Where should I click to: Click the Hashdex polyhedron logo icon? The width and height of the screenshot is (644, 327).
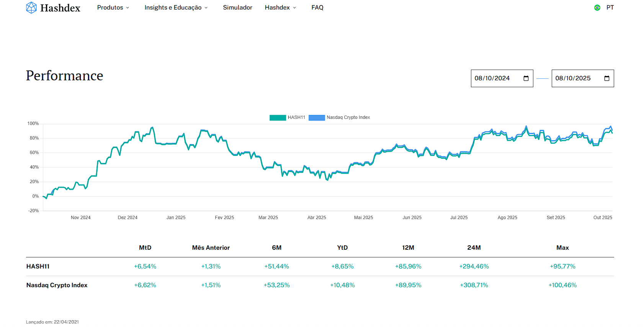coord(31,8)
